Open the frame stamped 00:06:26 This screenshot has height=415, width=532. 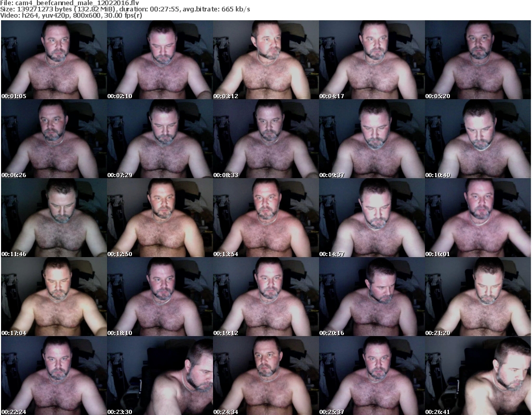(x=54, y=139)
